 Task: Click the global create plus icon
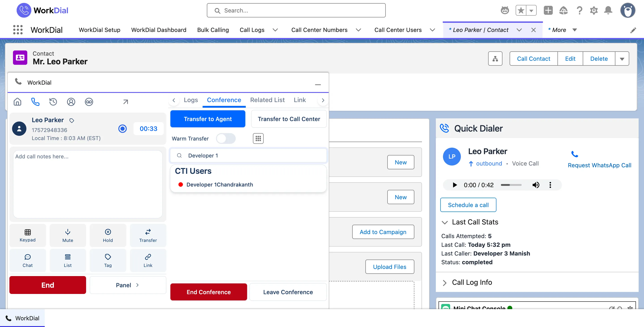click(548, 10)
